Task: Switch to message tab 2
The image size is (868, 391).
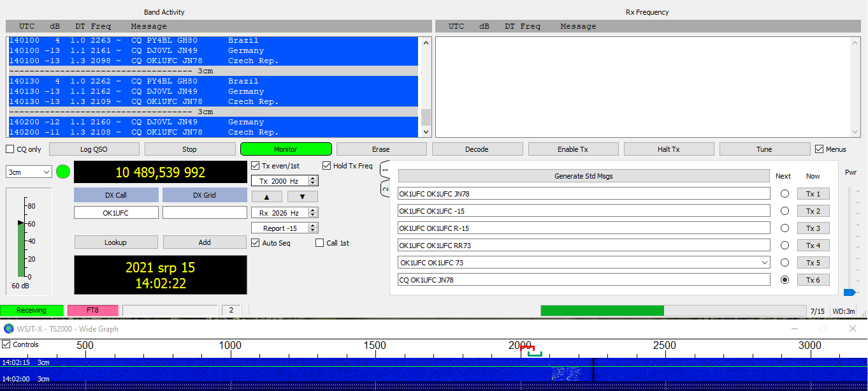Action: click(385, 189)
